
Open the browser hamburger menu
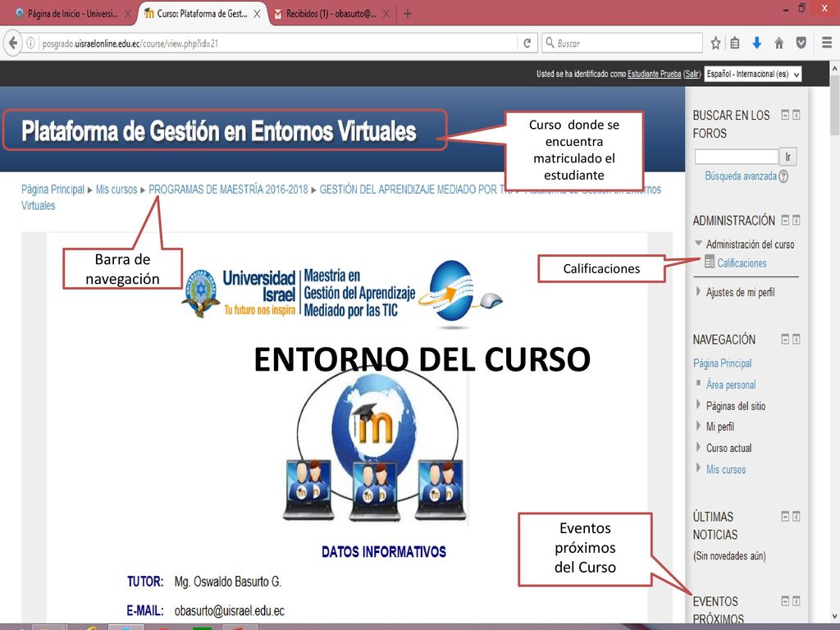click(827, 43)
